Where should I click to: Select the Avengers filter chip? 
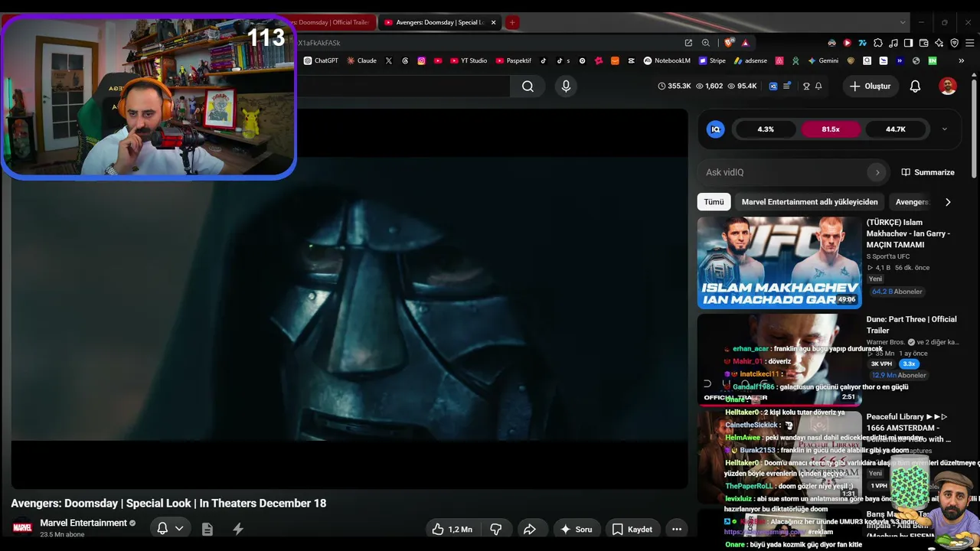(x=913, y=202)
